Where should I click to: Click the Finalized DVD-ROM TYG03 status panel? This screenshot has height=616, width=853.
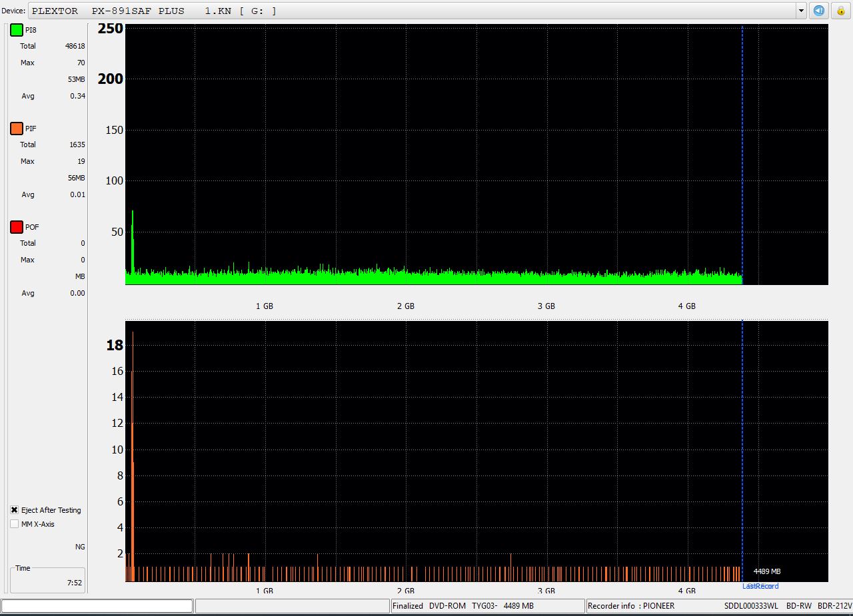(487, 606)
